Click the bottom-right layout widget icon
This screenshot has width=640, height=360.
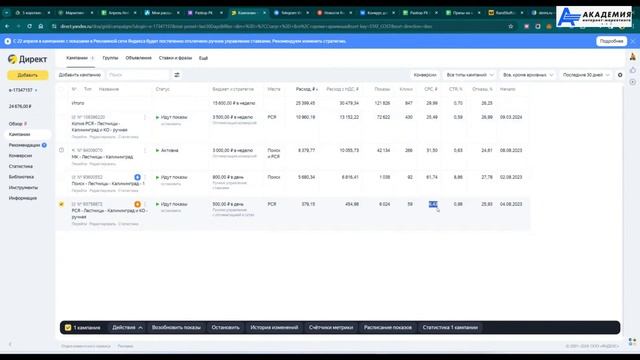632,341
